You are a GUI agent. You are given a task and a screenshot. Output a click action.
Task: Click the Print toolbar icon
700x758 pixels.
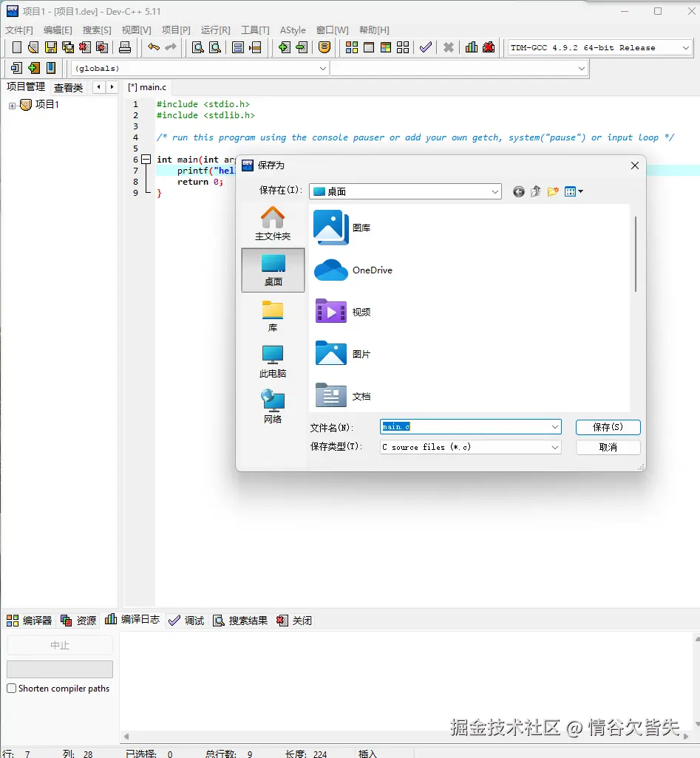click(125, 47)
